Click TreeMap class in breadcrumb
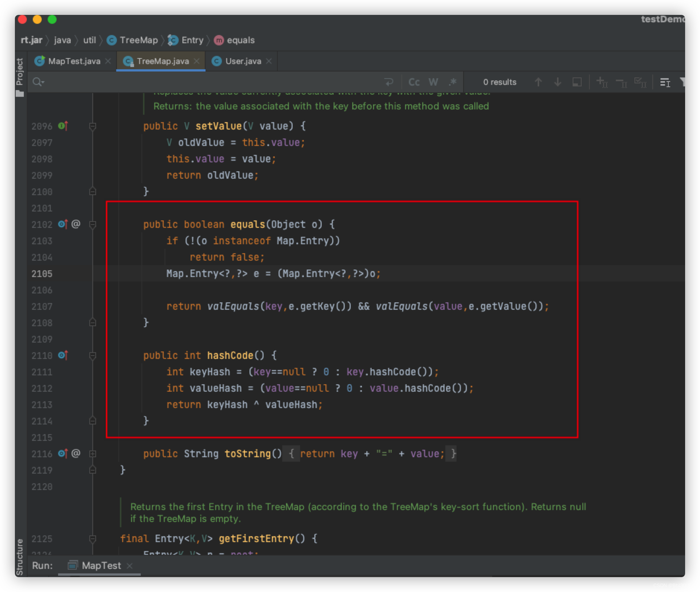The image size is (700, 592). click(x=133, y=40)
